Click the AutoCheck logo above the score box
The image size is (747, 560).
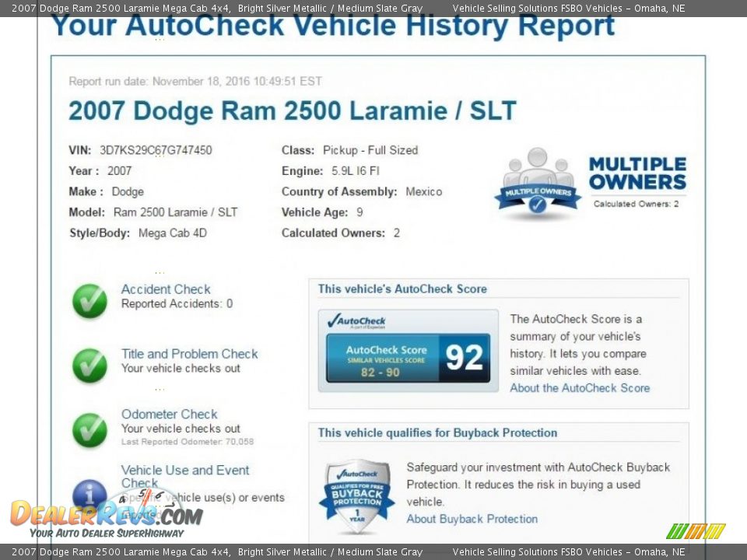click(x=358, y=319)
